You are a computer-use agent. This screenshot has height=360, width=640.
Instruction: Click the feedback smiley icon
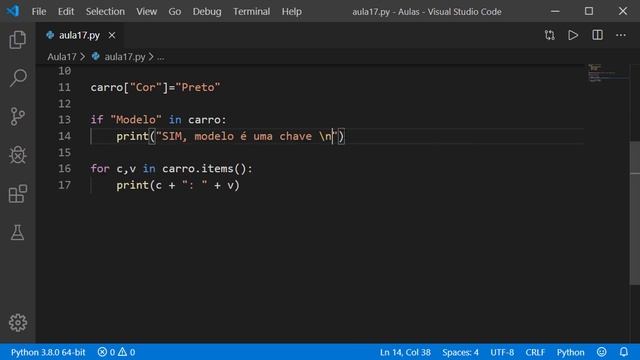602,352
